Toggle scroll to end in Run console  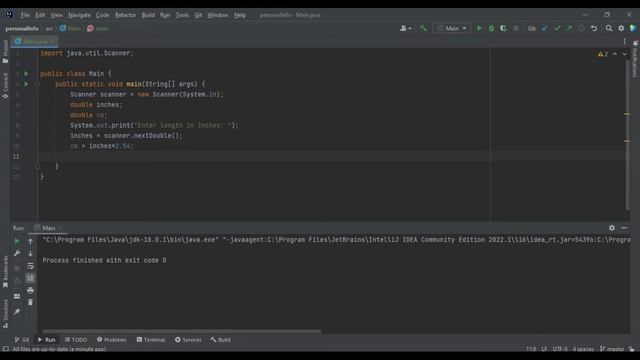coord(30,278)
